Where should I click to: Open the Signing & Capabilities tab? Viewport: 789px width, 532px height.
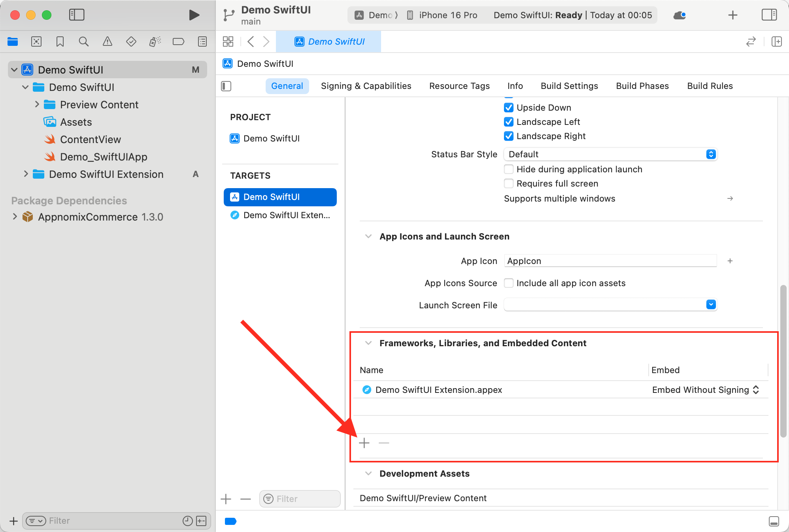pos(366,86)
